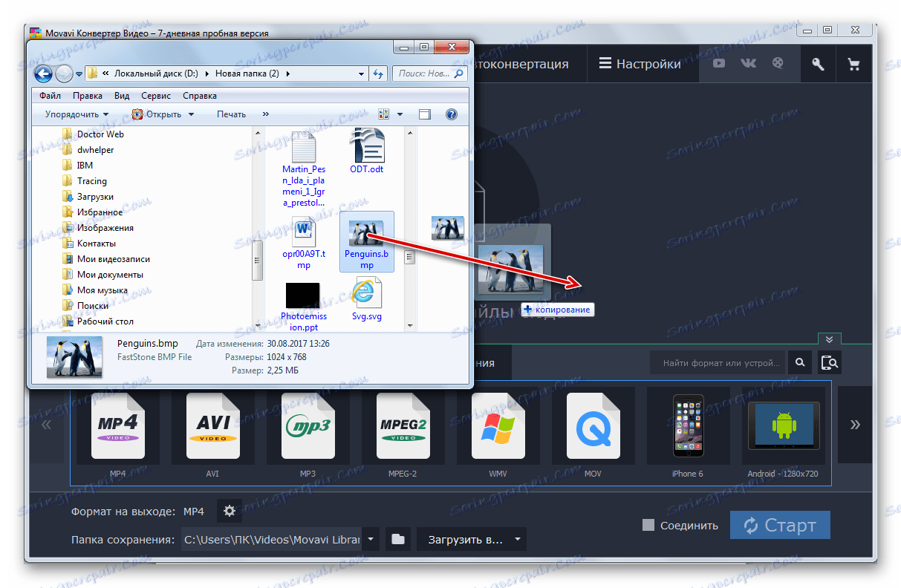901x588 pixels.
Task: Expand the save folder path dropdown
Action: click(371, 539)
